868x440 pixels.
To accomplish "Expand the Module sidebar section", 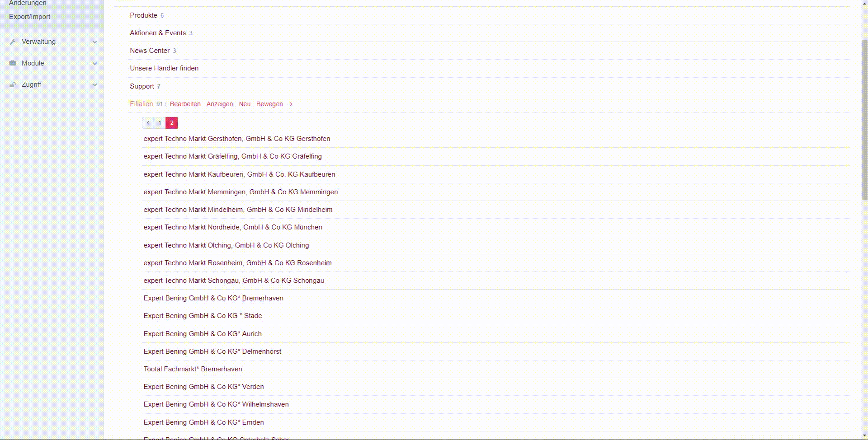I will pos(95,64).
